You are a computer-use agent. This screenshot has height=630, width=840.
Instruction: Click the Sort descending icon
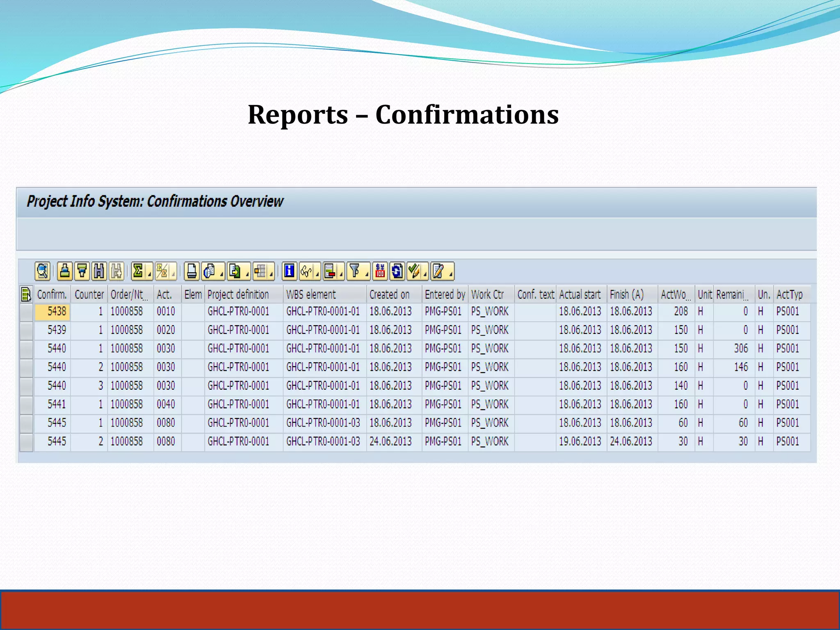click(x=82, y=271)
